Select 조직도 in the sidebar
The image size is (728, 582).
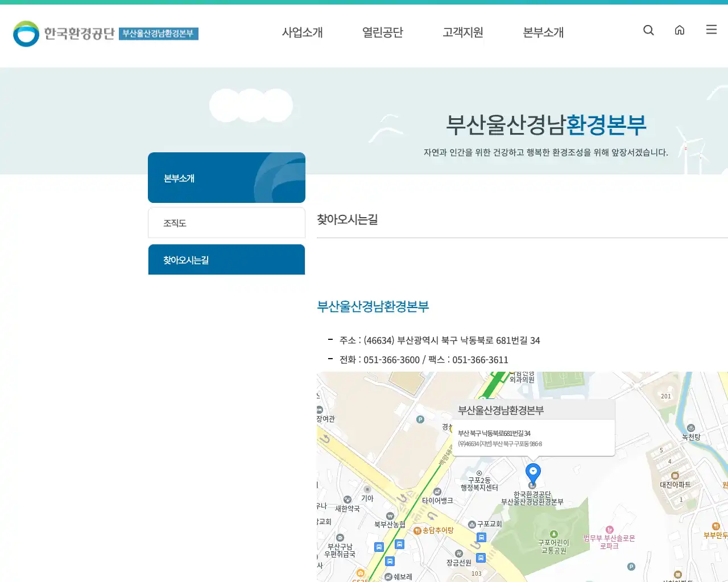point(226,223)
